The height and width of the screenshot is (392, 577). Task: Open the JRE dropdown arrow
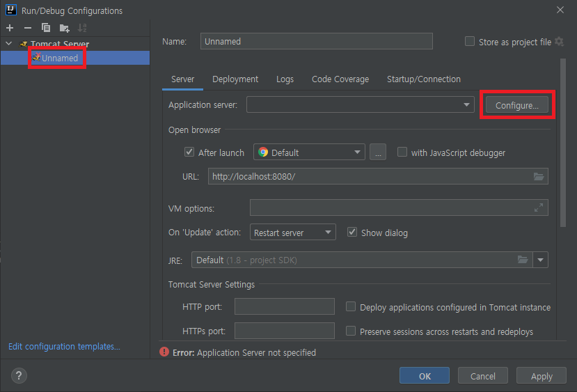pos(540,260)
